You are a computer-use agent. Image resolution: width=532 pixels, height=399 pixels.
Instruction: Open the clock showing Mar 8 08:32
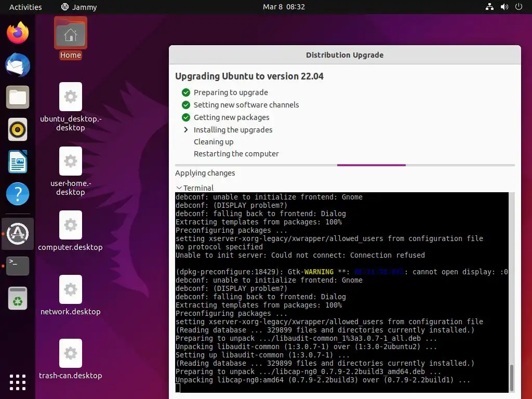pyautogui.click(x=284, y=7)
